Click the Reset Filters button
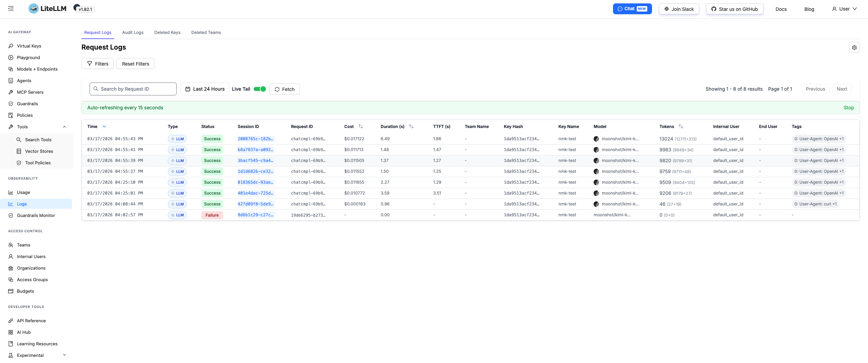Viewport: 868px width, 363px height. click(x=135, y=64)
